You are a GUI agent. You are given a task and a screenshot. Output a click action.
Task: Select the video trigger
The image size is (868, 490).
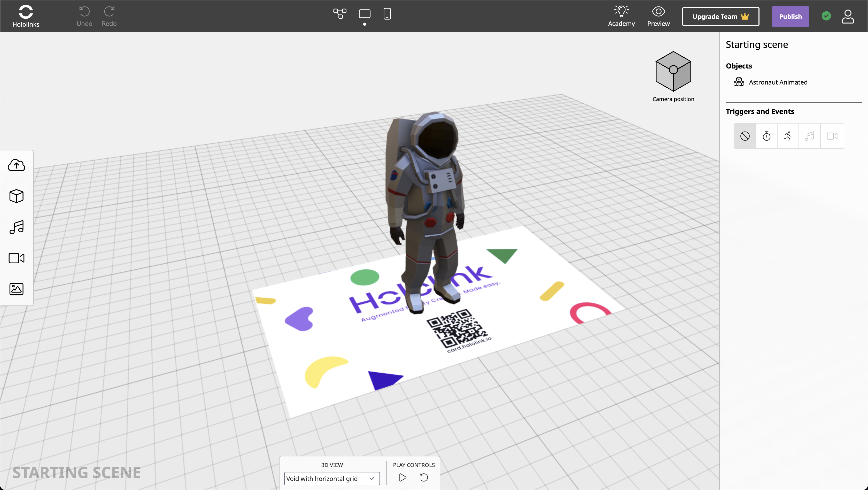point(832,136)
